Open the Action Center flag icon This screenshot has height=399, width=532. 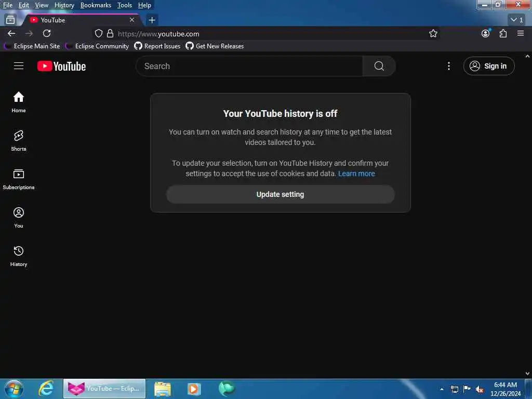[x=467, y=389]
